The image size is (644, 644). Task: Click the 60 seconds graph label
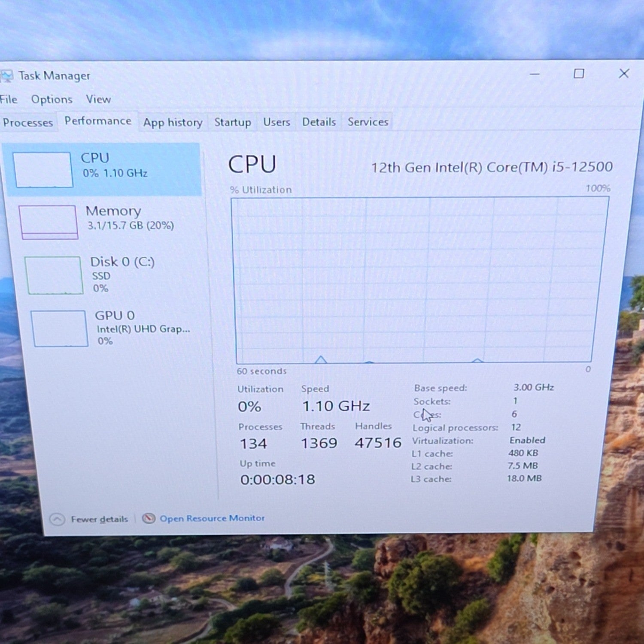pyautogui.click(x=261, y=371)
